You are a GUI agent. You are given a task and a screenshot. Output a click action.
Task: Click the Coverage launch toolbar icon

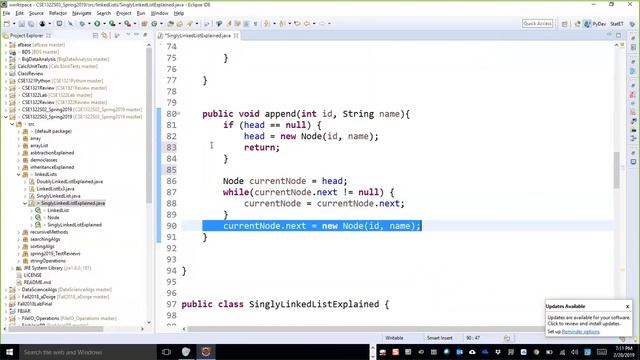click(x=112, y=24)
